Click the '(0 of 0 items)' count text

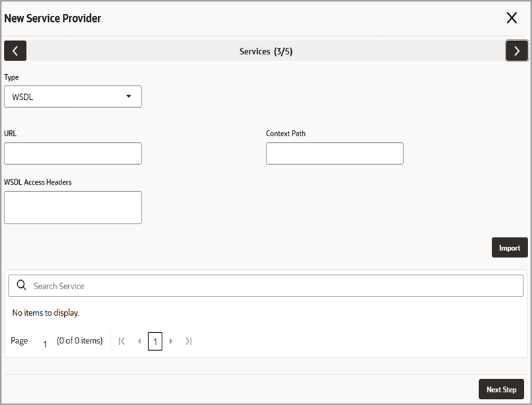[x=79, y=341]
